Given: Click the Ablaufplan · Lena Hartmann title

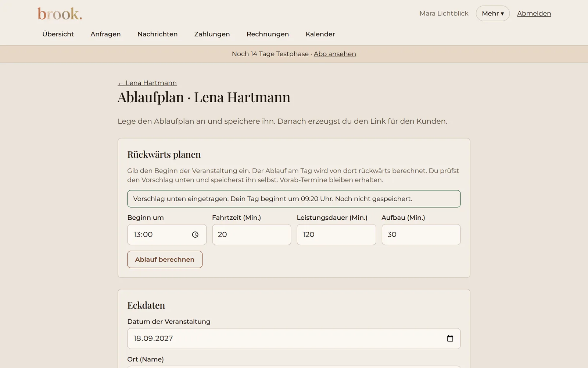Looking at the screenshot, I should pyautogui.click(x=204, y=98).
